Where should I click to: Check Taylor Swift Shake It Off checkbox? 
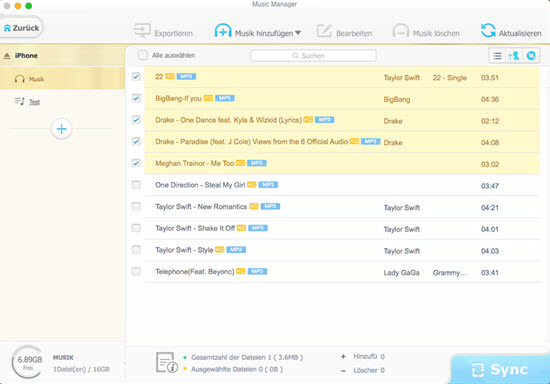coord(136,228)
